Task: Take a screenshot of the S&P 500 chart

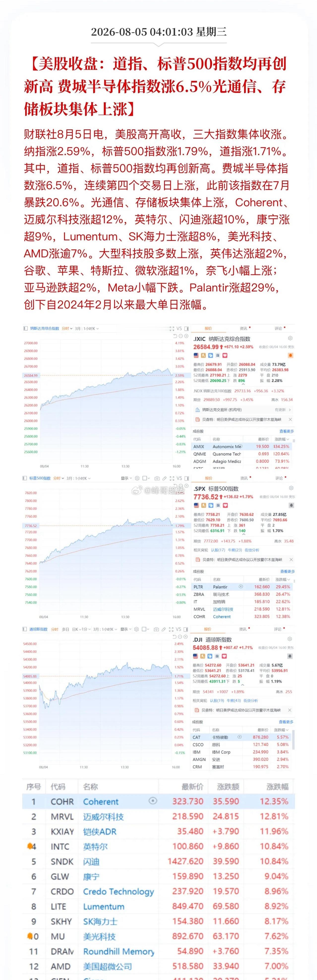Action: (x=157, y=478)
